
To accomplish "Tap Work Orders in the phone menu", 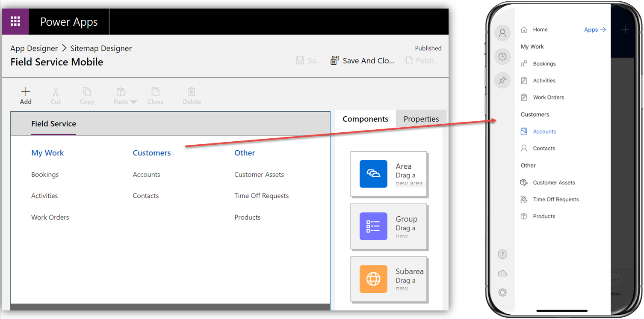I will 548,97.
